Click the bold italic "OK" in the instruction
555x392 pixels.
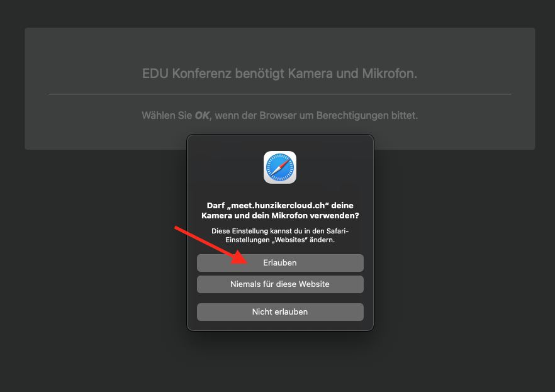click(202, 115)
